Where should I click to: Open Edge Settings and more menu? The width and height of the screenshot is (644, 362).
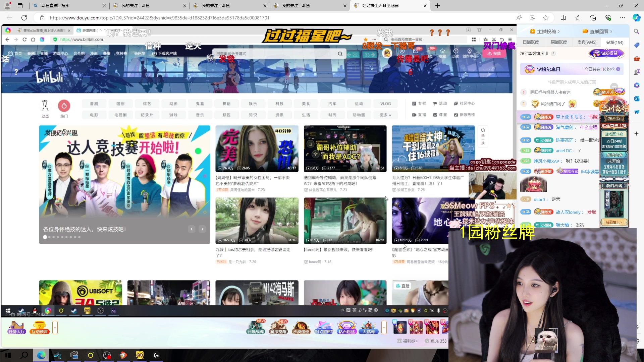(623, 18)
